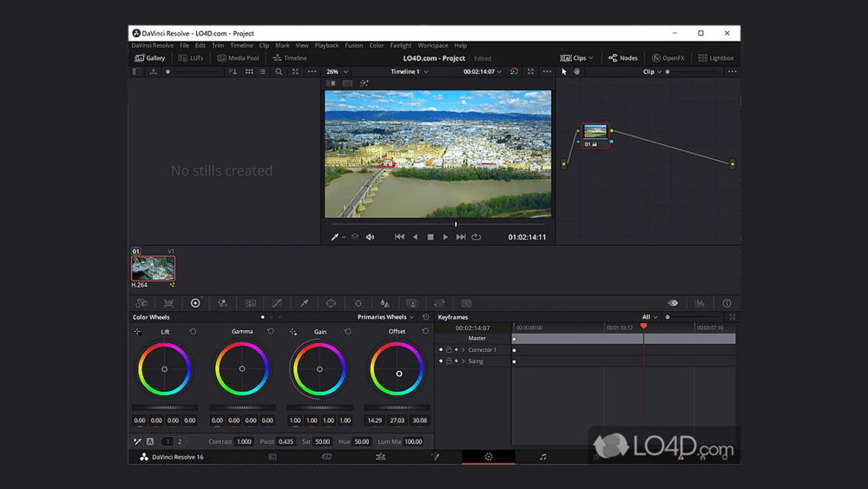Open viewer timecode 00:02:14:07 dropdown
Image resolution: width=868 pixels, height=489 pixels.
482,71
